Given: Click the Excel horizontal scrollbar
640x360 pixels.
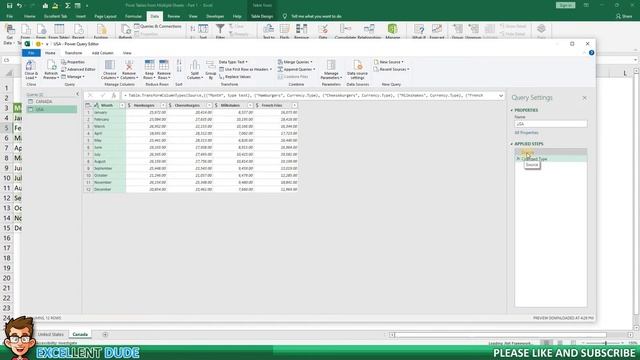Looking at the screenshot, I should coord(500,335).
